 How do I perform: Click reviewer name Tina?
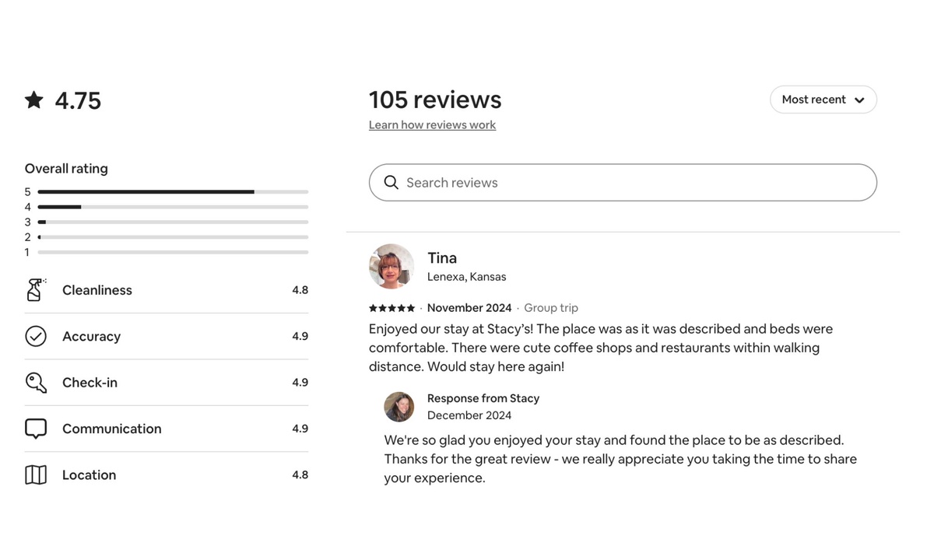click(442, 258)
